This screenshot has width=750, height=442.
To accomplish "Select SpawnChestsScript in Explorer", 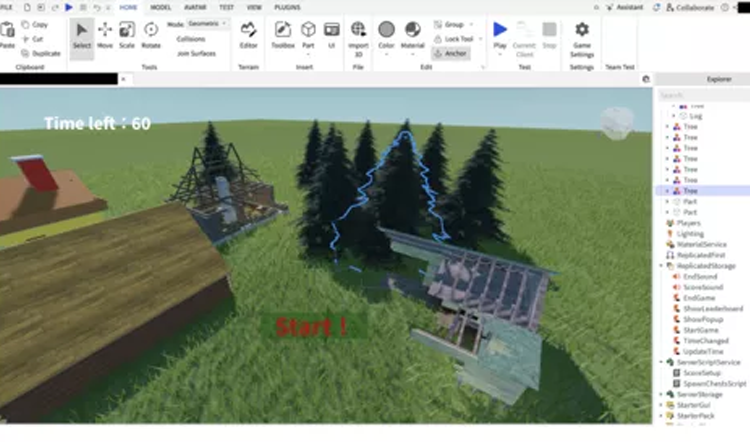I will tap(714, 383).
